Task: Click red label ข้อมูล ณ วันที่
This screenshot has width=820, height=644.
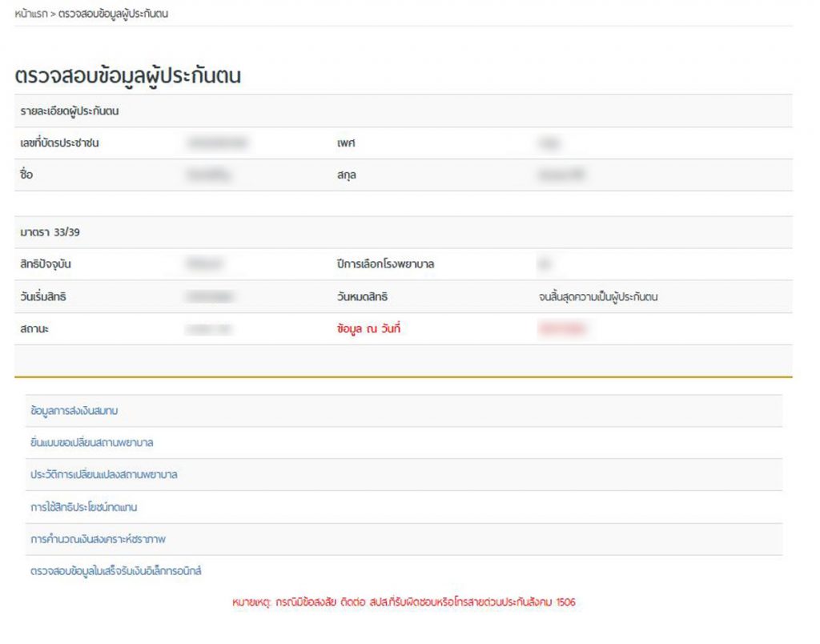Action: [x=368, y=328]
